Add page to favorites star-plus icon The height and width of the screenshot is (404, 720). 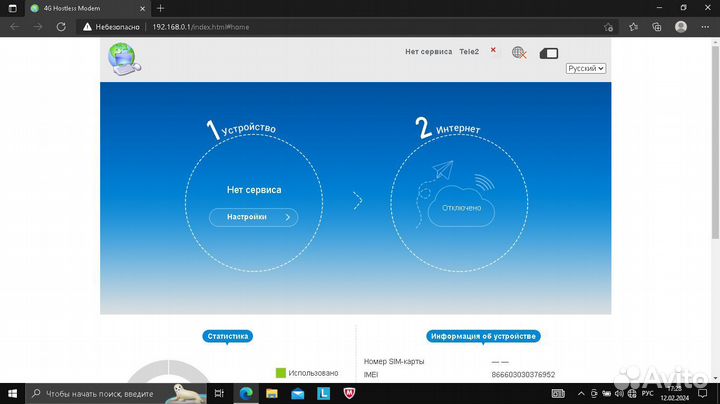[608, 27]
